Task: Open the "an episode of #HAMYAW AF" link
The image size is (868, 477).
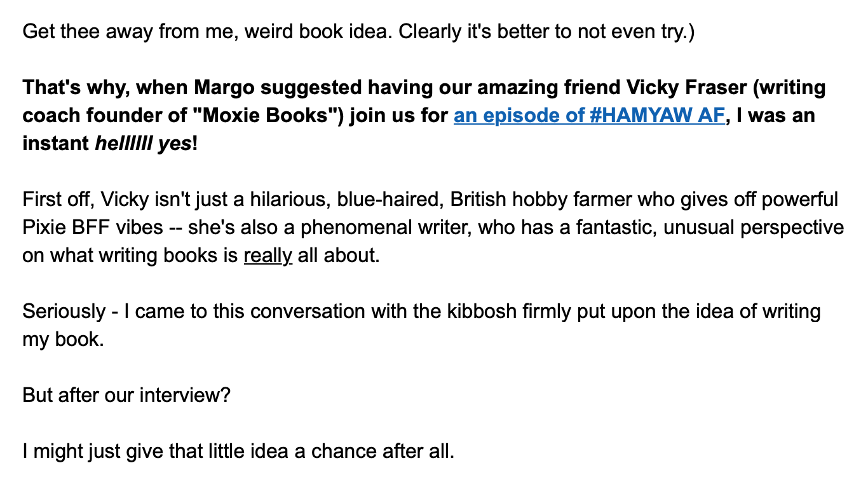Action: [x=589, y=116]
